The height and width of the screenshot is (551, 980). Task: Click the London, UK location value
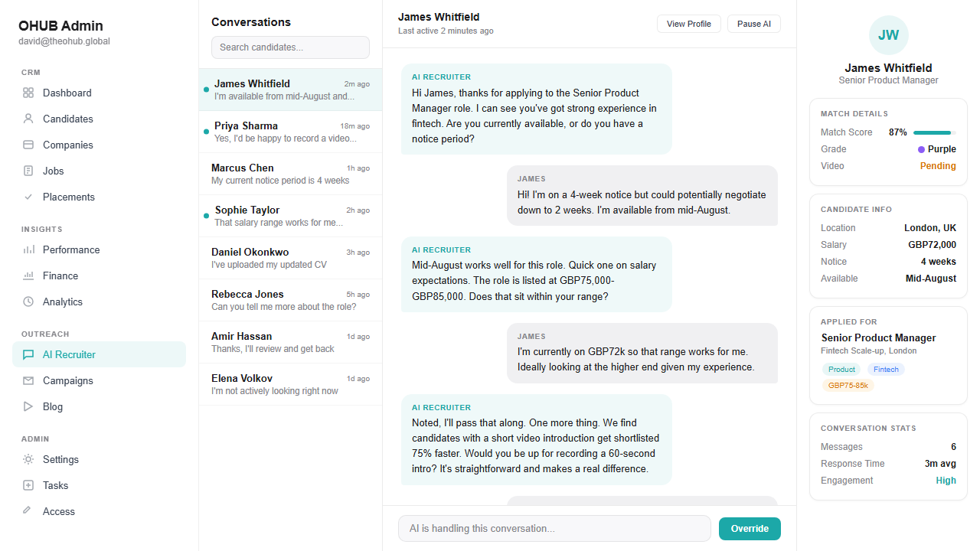(930, 228)
